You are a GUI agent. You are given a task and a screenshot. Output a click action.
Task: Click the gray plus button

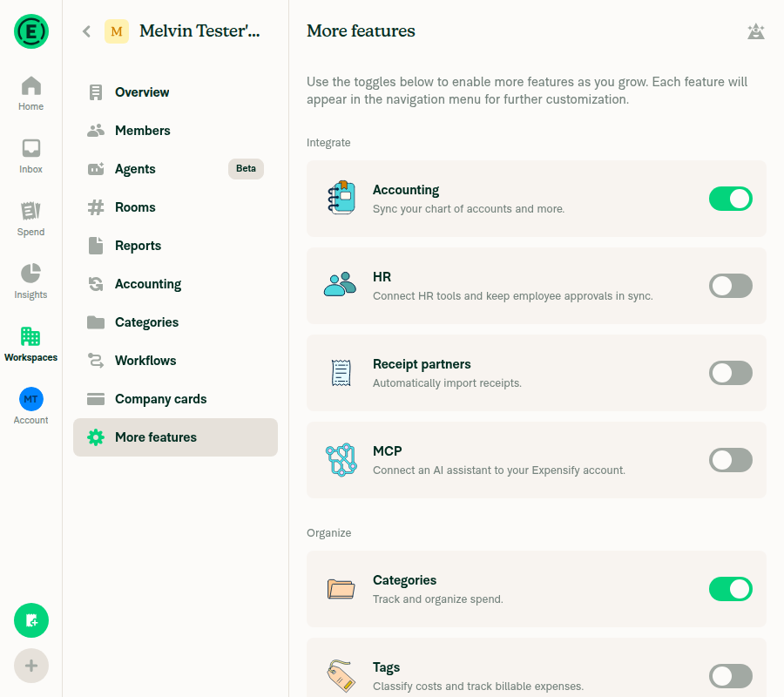point(31,666)
